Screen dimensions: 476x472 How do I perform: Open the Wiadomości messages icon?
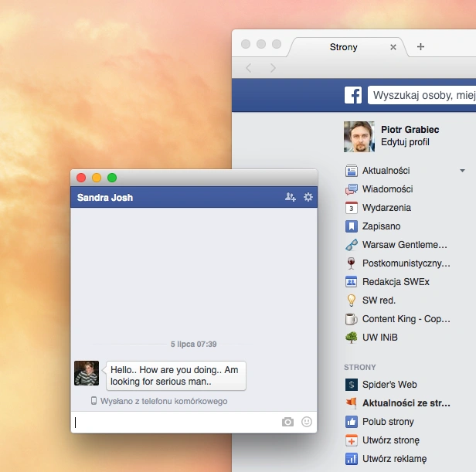click(x=352, y=189)
